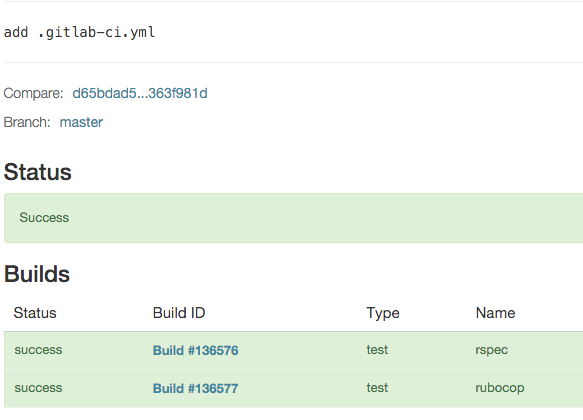The image size is (583, 420).
Task: Click the Builds section heading
Action: pyautogui.click(x=37, y=274)
